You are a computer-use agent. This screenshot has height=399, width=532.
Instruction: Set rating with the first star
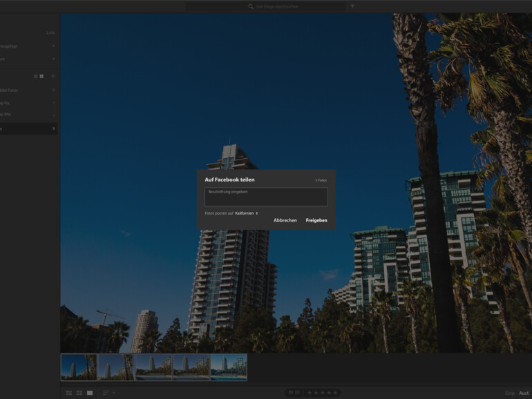click(x=309, y=393)
